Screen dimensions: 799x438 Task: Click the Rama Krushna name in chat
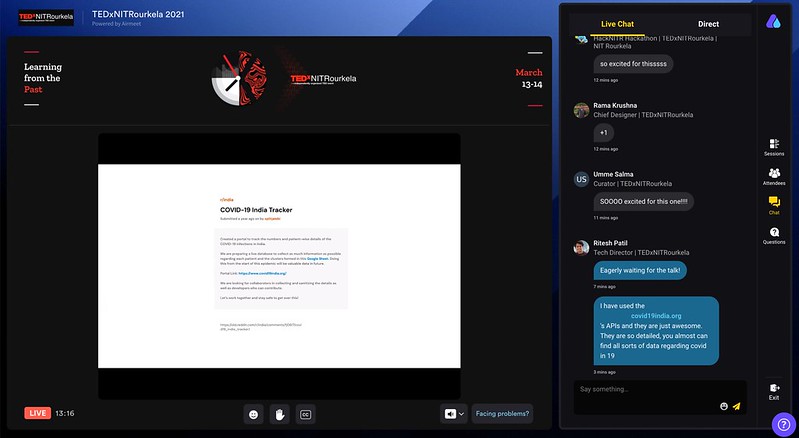615,105
